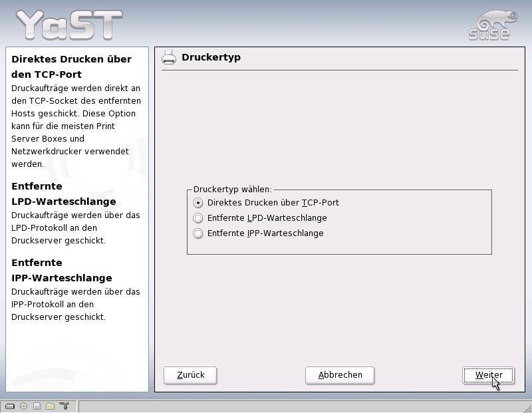Screen dimensions: 532x413
Task: Click the CD disc icon in status bar
Action: coord(23,406)
